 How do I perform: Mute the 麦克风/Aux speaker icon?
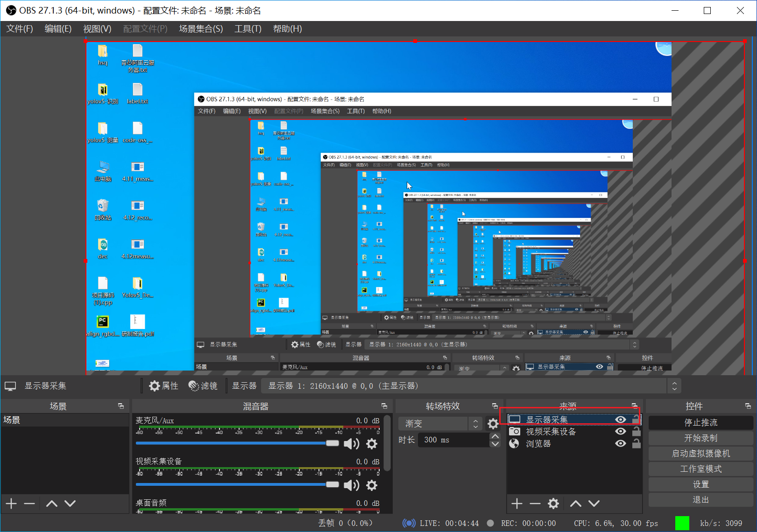pos(351,444)
